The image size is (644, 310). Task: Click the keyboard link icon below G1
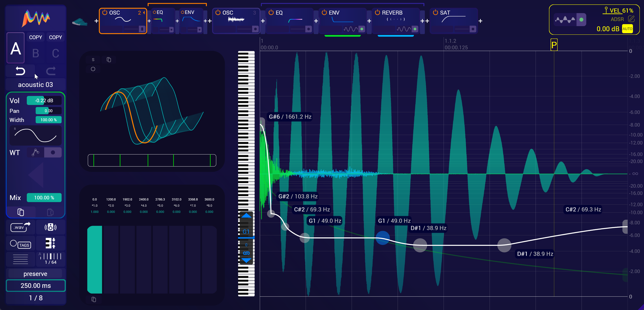[x=246, y=253]
